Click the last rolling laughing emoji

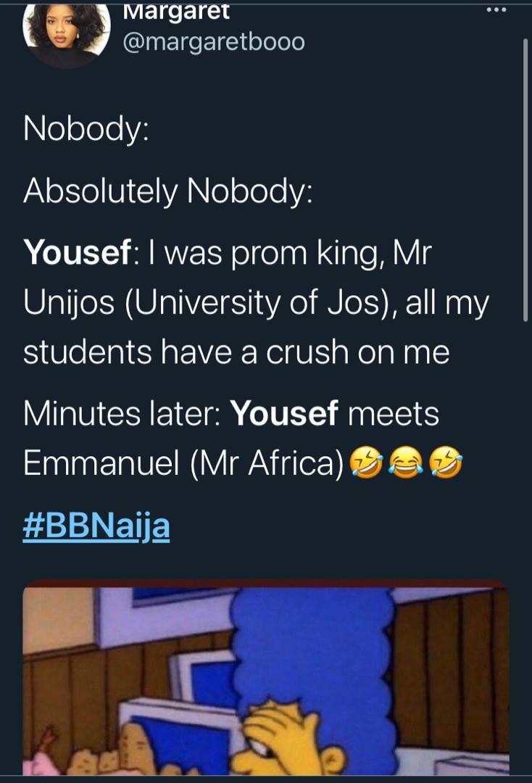445,463
